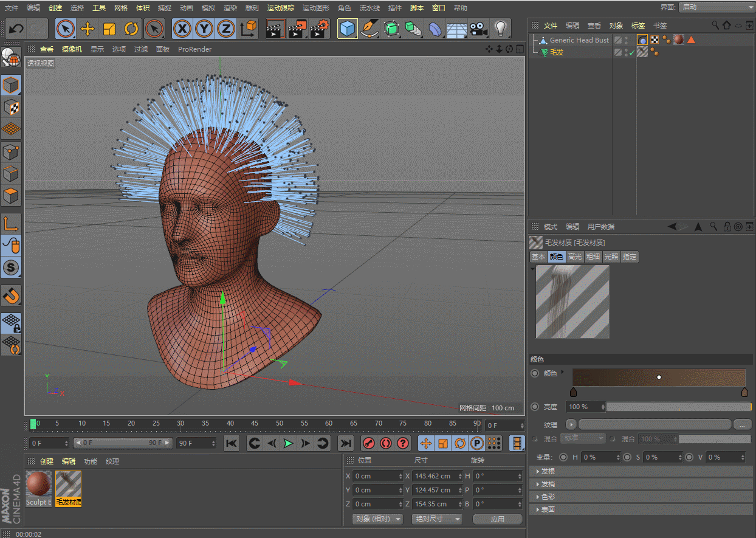Click the … button beside the texture field

(743, 424)
